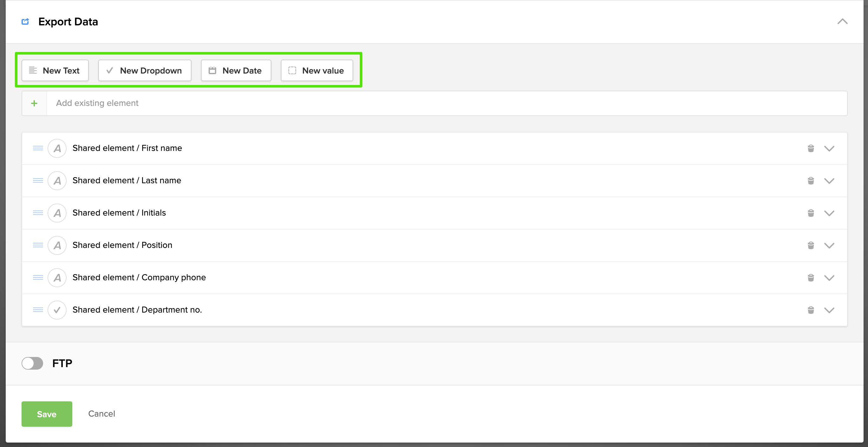Collapse the Export Data section
The height and width of the screenshot is (447, 868).
pyautogui.click(x=842, y=22)
